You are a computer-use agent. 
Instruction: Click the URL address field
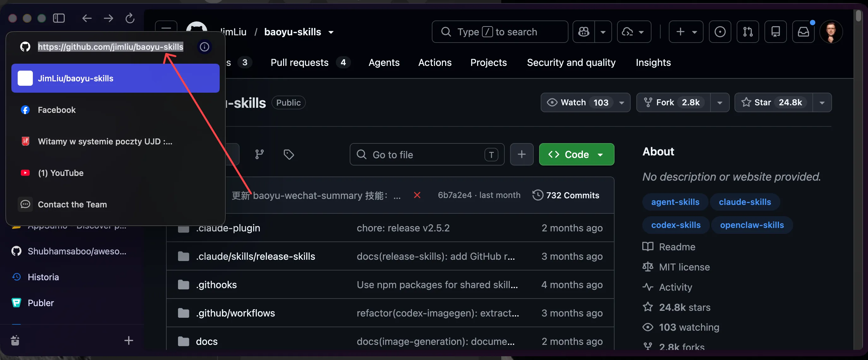click(110, 47)
